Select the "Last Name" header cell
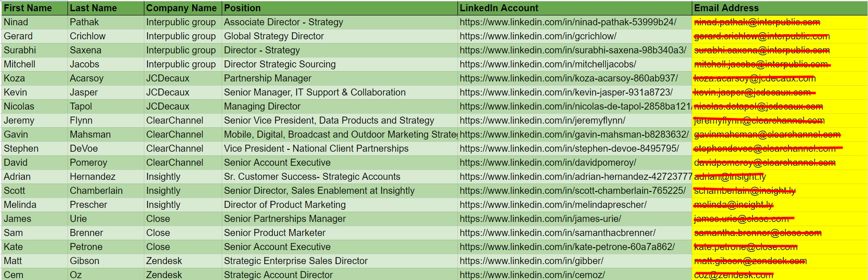 tap(93, 8)
